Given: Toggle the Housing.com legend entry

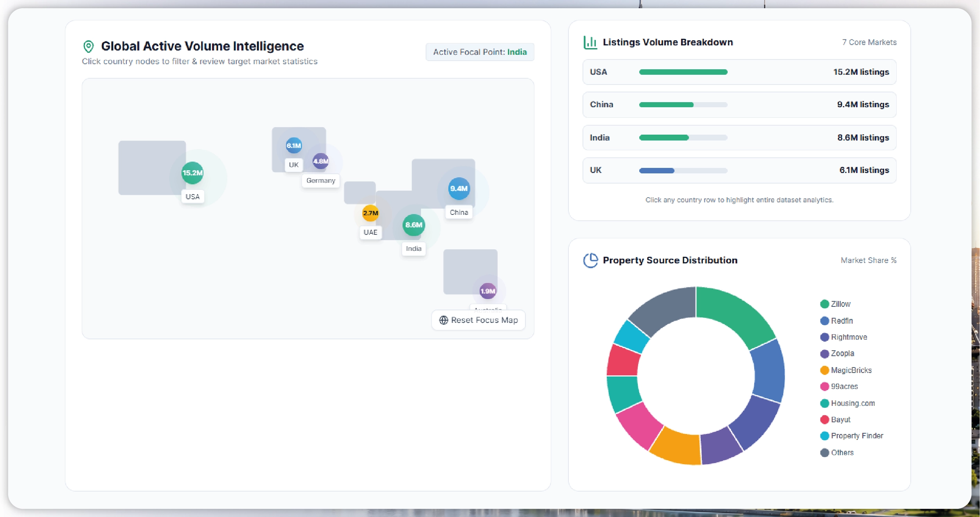Looking at the screenshot, I should point(847,403).
